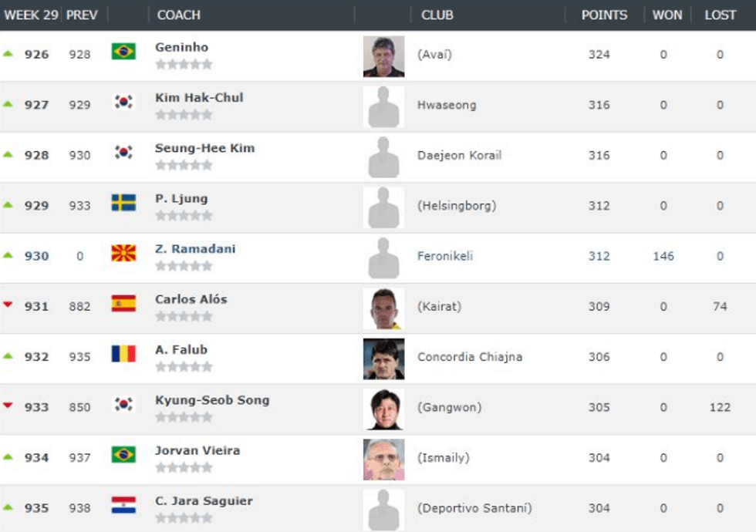This screenshot has height=532, width=756.
Task: Sort table by POINTS column header
Action: [604, 15]
